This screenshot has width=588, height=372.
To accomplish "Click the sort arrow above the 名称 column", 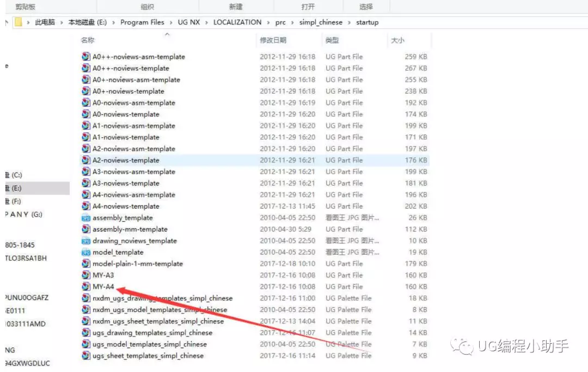I will tap(168, 33).
